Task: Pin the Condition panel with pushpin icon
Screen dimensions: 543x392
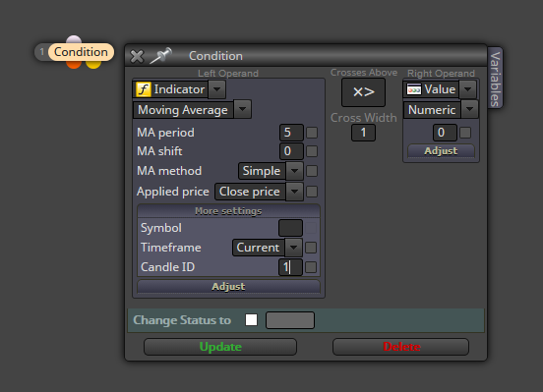Action: [x=160, y=56]
